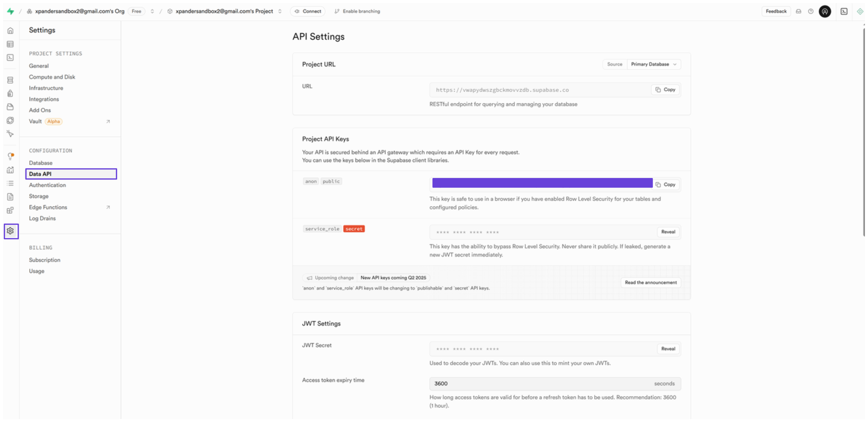868x422 pixels.
Task: Click the Project Settings gear icon
Action: point(10,231)
